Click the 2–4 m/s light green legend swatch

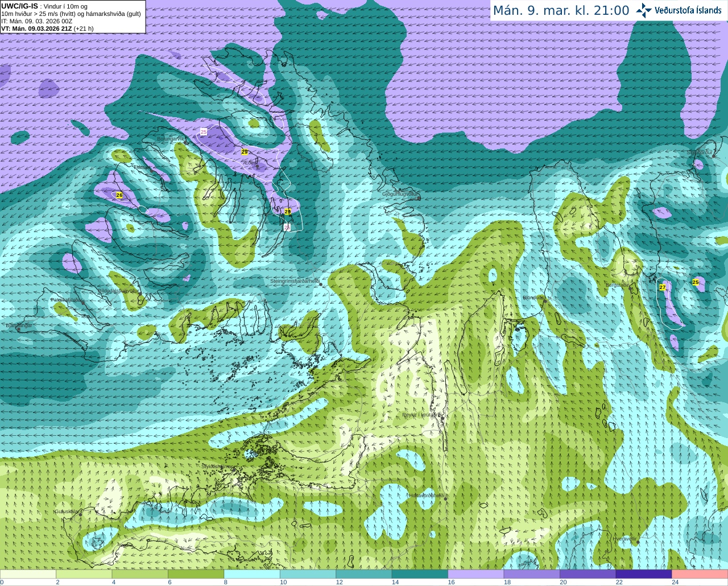pos(84,574)
